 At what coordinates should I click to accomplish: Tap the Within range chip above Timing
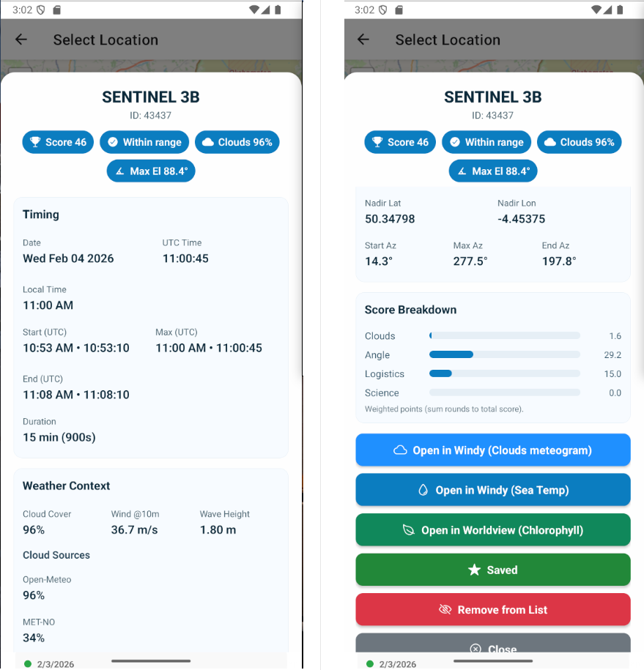click(x=144, y=142)
